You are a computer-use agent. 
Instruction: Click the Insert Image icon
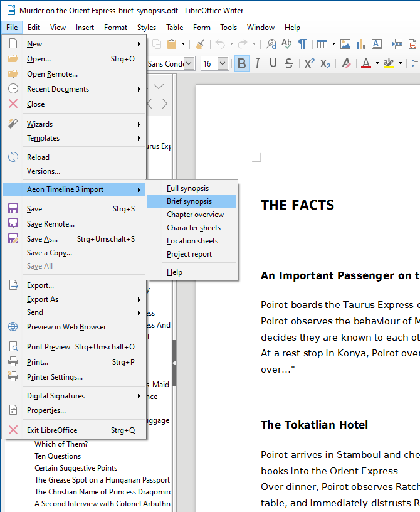pos(345,44)
